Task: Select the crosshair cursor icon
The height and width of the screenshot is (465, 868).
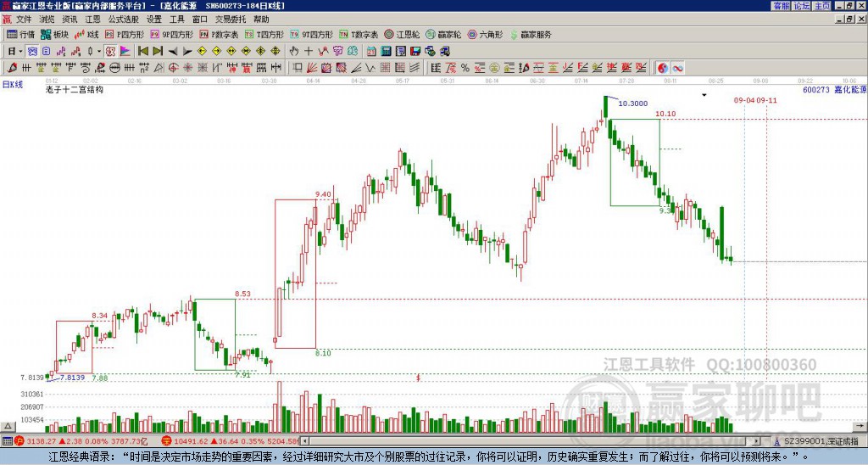Action: [309, 52]
